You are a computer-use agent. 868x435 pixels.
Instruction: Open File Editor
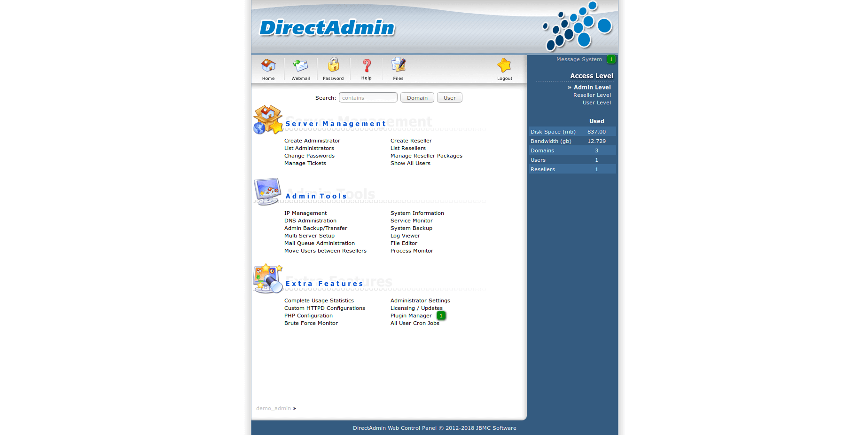404,243
